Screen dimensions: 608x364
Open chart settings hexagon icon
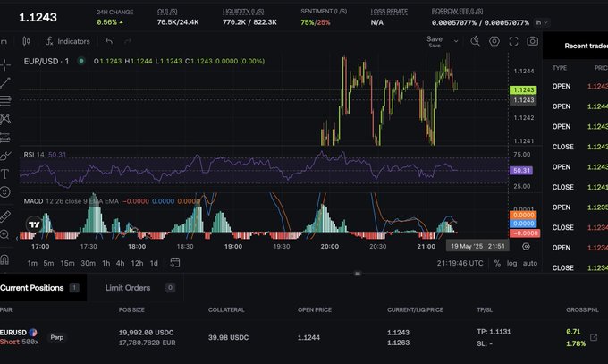click(494, 41)
